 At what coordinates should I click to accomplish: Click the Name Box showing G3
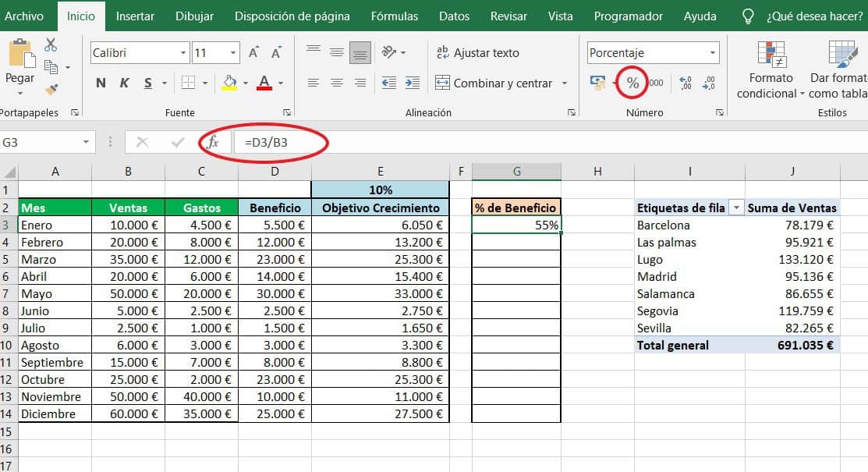click(41, 142)
